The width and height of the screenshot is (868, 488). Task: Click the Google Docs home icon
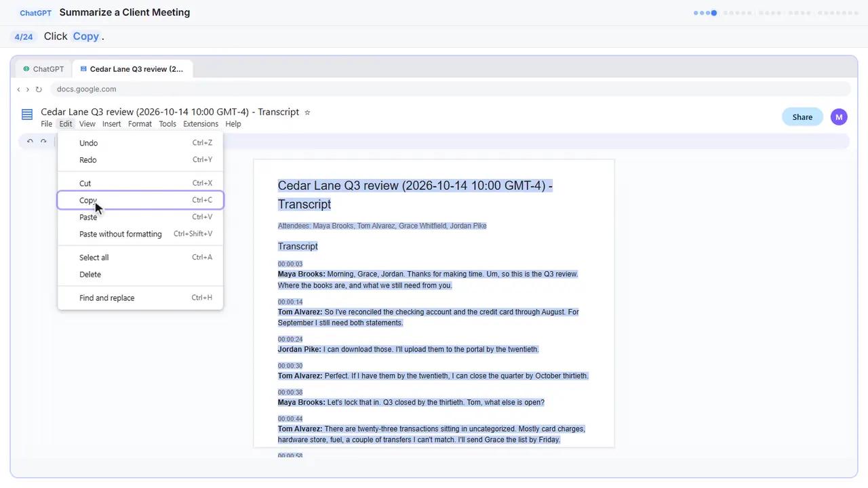(27, 115)
